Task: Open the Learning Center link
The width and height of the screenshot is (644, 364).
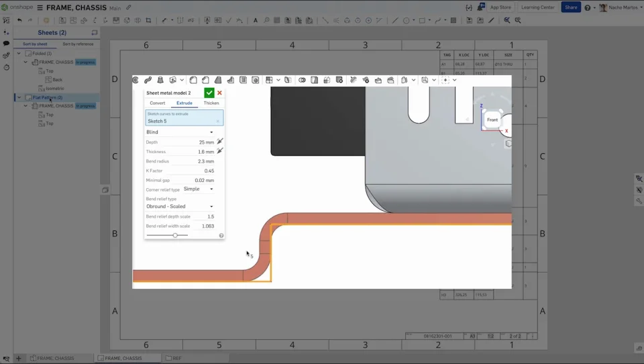Action: (x=538, y=7)
